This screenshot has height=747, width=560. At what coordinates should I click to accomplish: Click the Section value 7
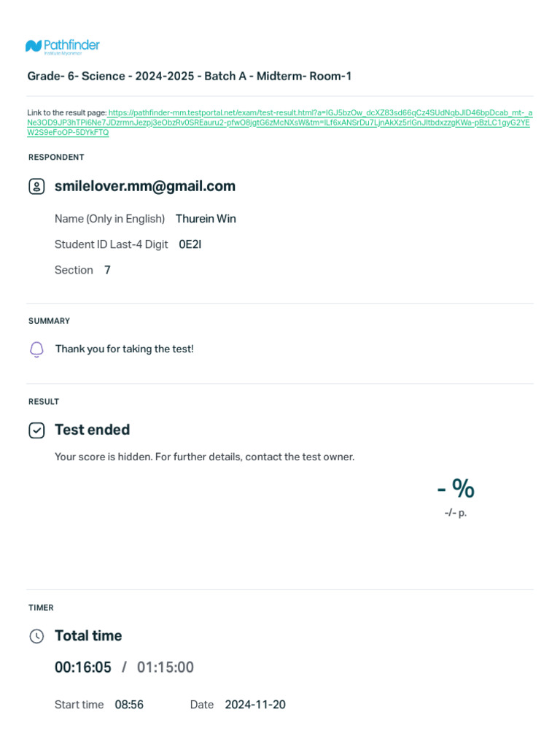[x=107, y=270]
